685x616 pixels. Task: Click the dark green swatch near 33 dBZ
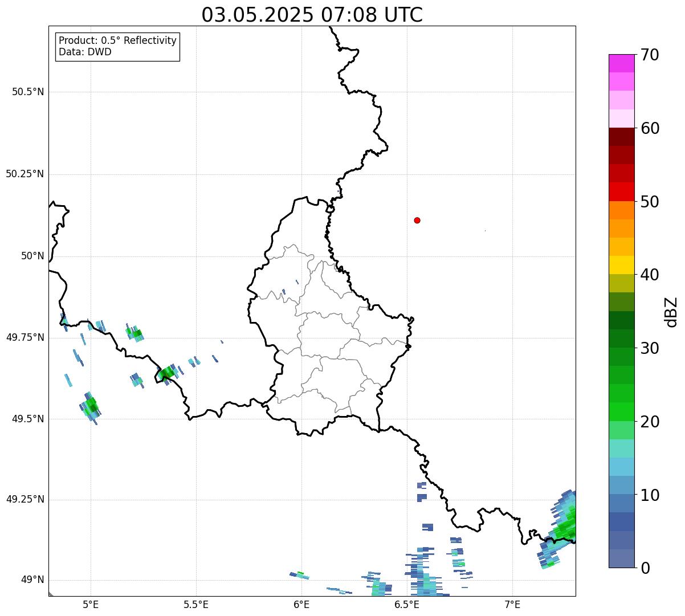click(x=621, y=320)
